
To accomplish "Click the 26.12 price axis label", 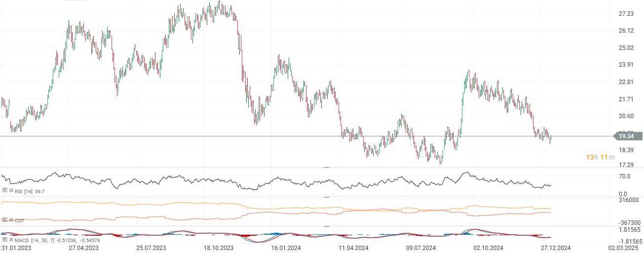I will click(x=626, y=31).
